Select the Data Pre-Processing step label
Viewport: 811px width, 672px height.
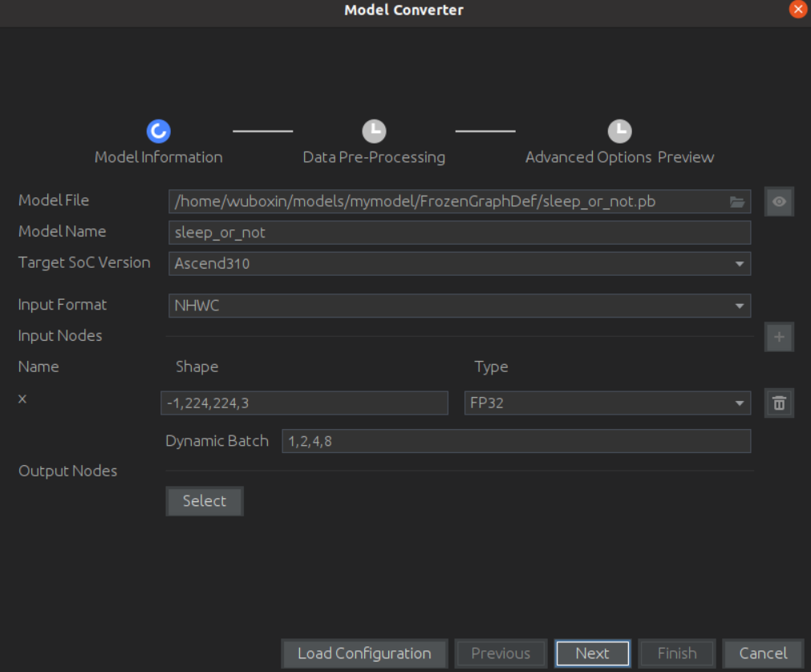click(x=374, y=157)
